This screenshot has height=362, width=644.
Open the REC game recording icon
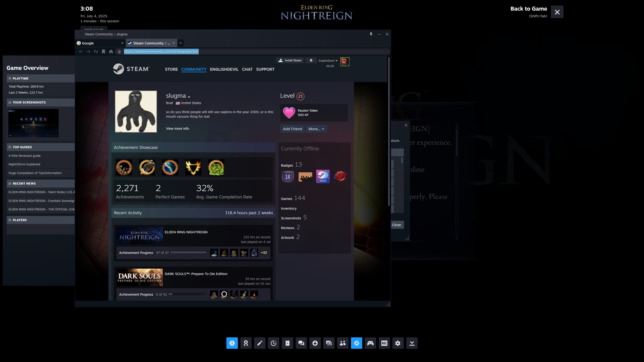[x=384, y=343]
